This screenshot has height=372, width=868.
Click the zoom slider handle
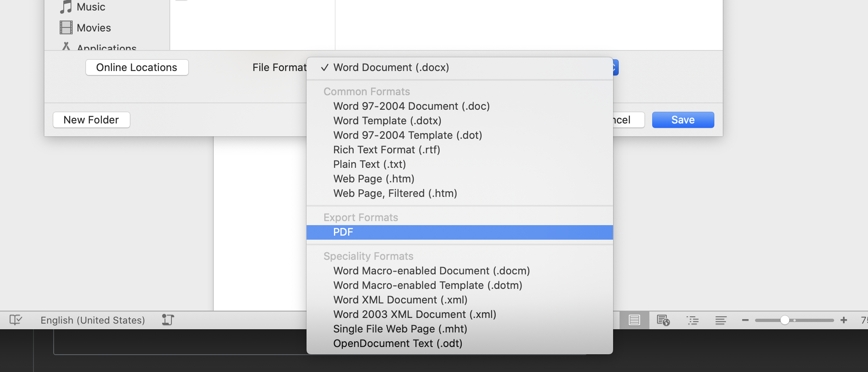click(785, 320)
